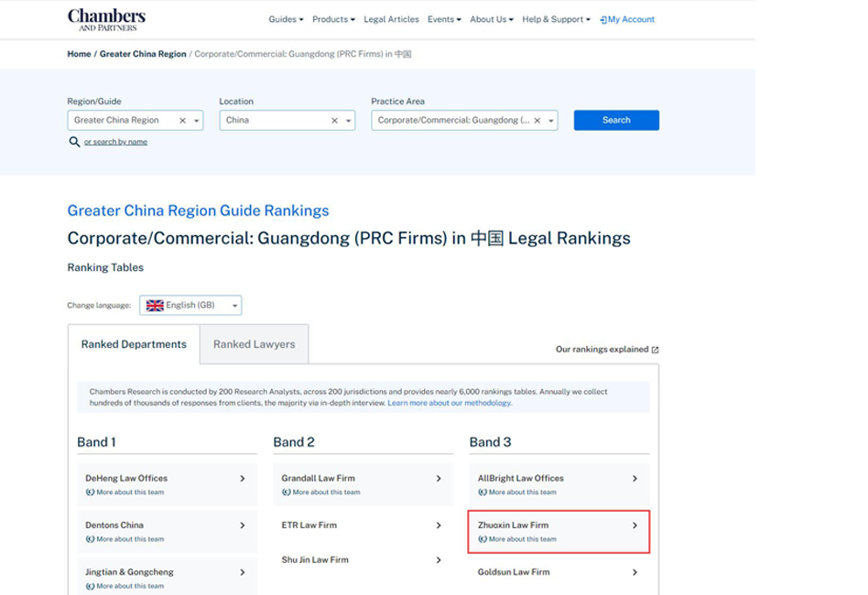
Task: Click the external link icon beside rankings explained
Action: [x=656, y=350]
